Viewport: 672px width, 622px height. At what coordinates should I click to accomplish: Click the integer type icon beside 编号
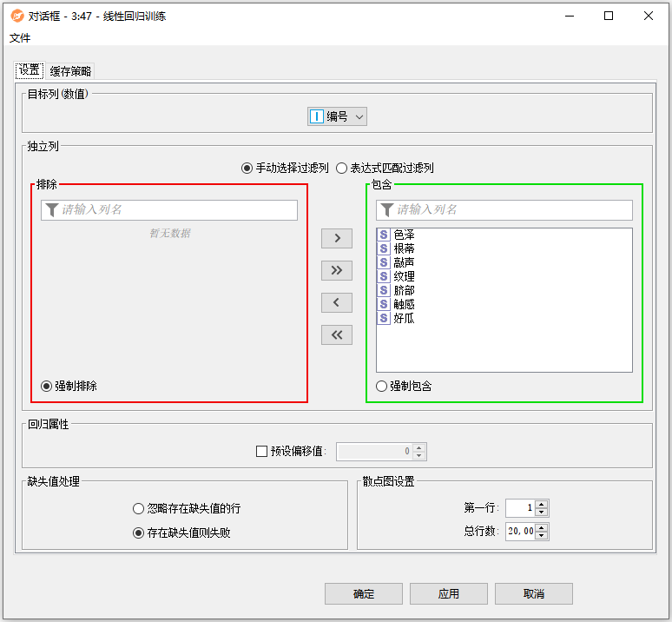click(x=316, y=116)
